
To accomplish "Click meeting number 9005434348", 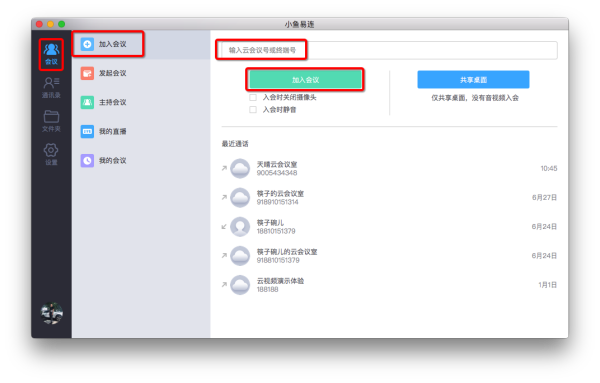I will (x=277, y=173).
